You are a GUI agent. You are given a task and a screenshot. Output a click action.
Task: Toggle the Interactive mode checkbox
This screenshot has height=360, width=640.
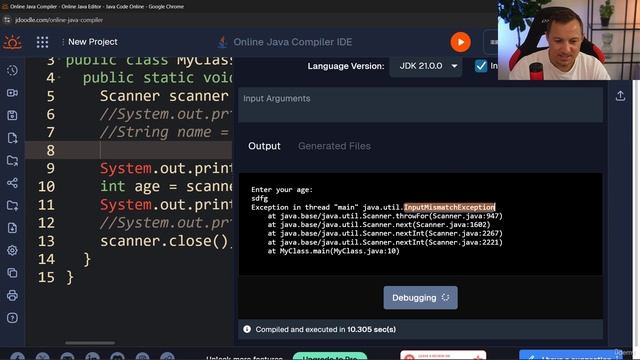point(481,66)
